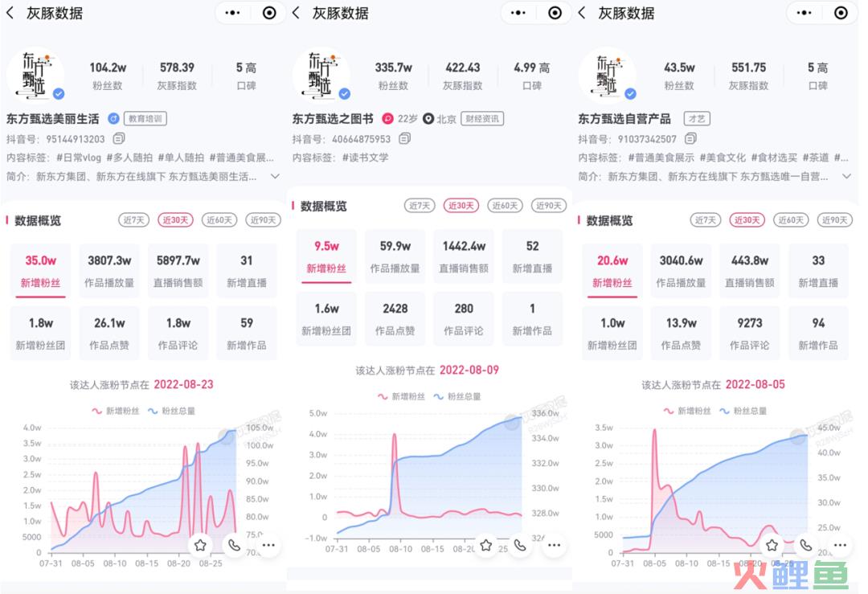Click the 104.2w 粉丝数 value
The image size is (868, 594).
point(108,68)
